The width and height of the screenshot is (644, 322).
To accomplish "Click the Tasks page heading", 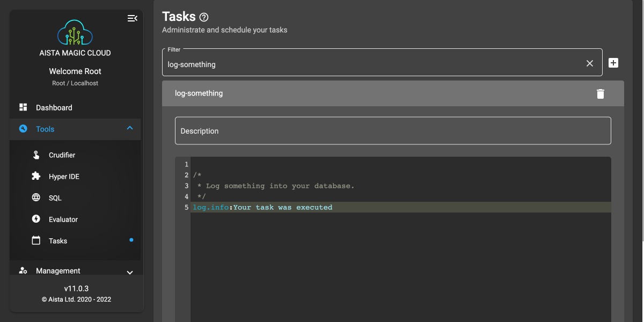I will [179, 17].
